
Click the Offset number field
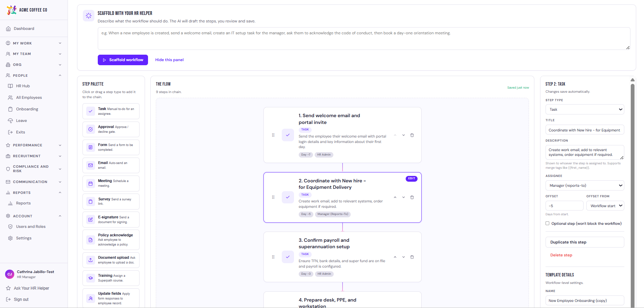[565, 206]
